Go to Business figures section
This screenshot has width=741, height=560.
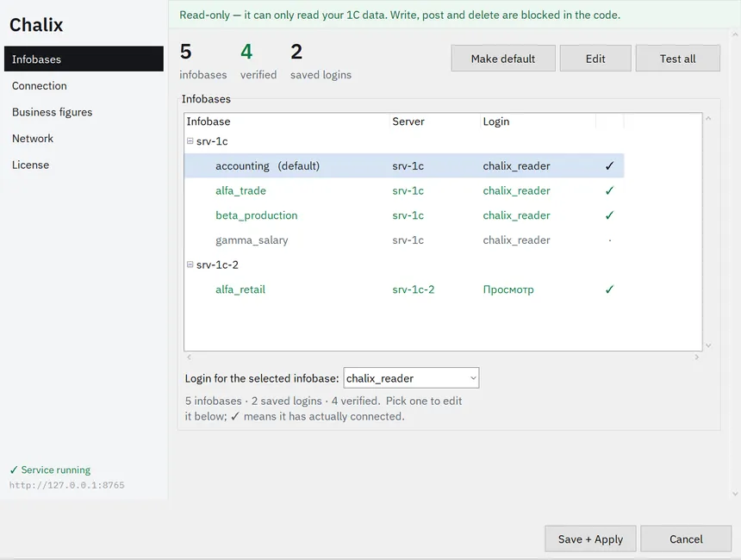84,112
